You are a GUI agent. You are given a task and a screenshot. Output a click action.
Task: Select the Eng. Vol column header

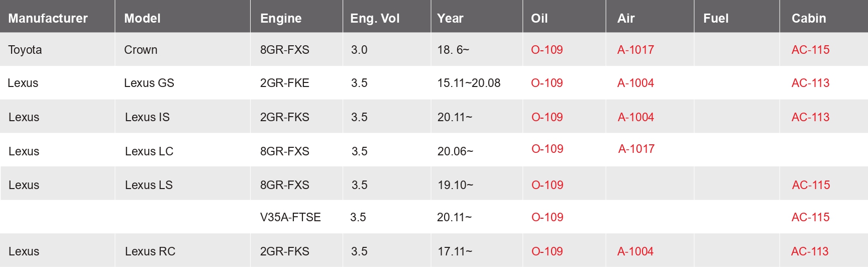pos(375,19)
